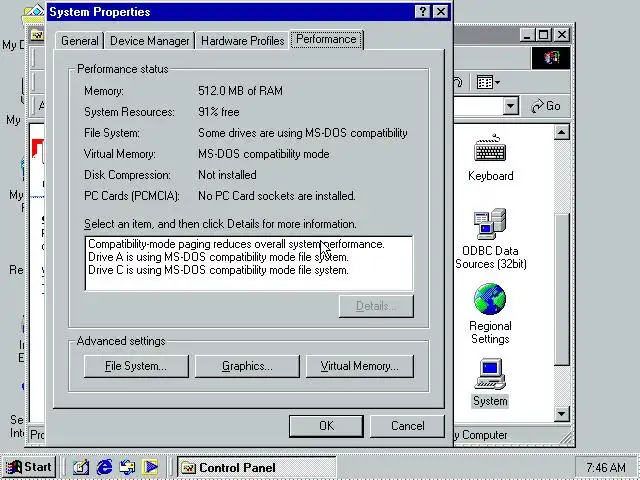
Task: Click 'No PC Card sockets are installed.' text
Action: 277,196
